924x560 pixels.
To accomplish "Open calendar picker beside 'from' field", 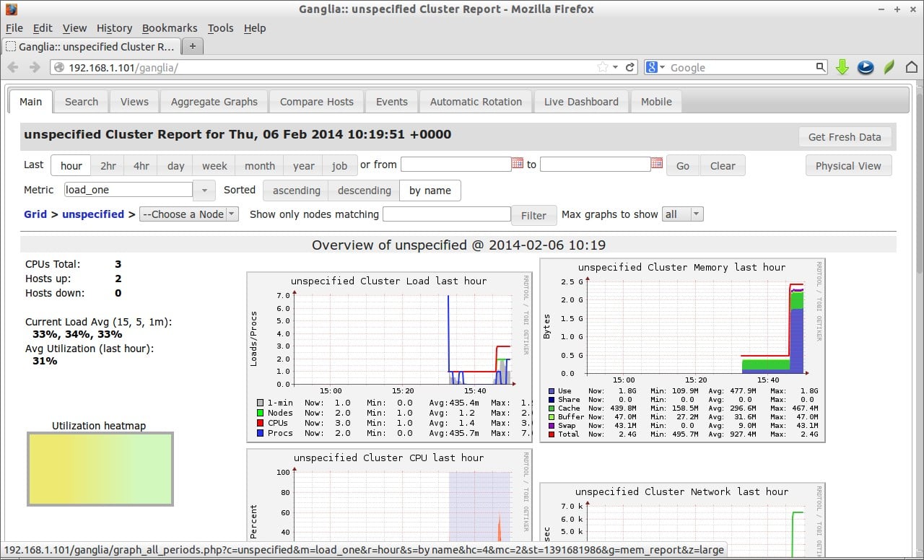I will click(518, 164).
